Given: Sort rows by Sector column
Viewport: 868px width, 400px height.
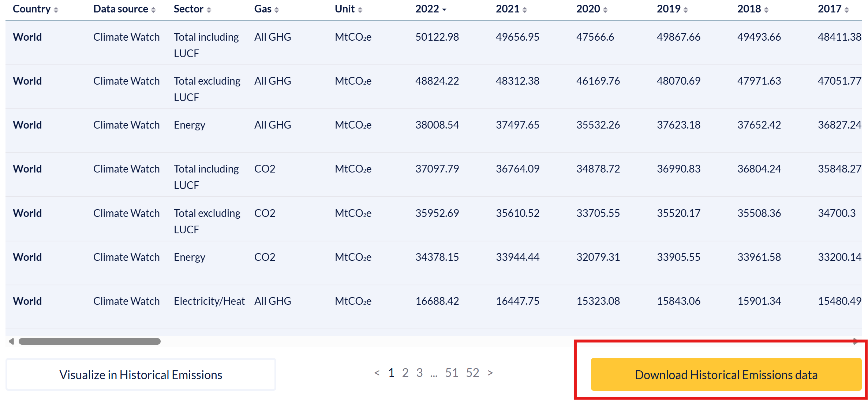Looking at the screenshot, I should pos(209,10).
